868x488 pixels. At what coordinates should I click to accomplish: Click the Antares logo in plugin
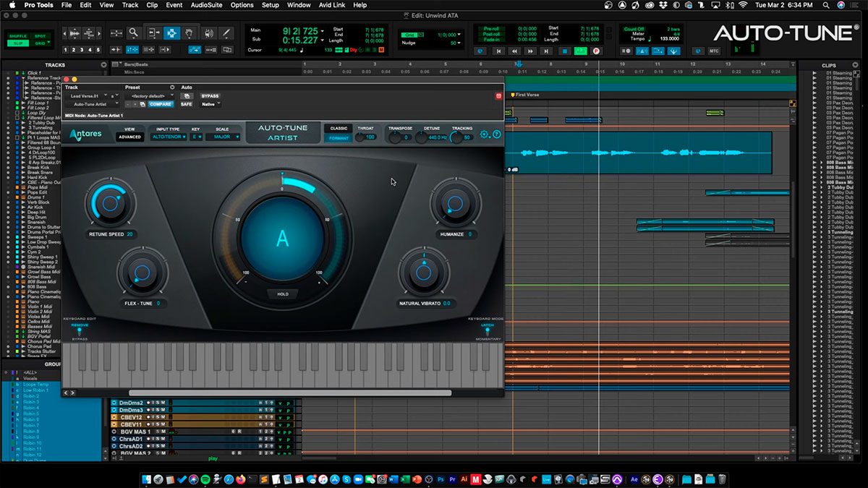(86, 134)
